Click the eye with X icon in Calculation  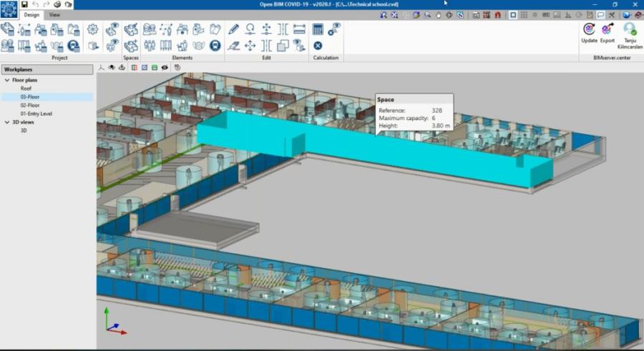click(334, 29)
